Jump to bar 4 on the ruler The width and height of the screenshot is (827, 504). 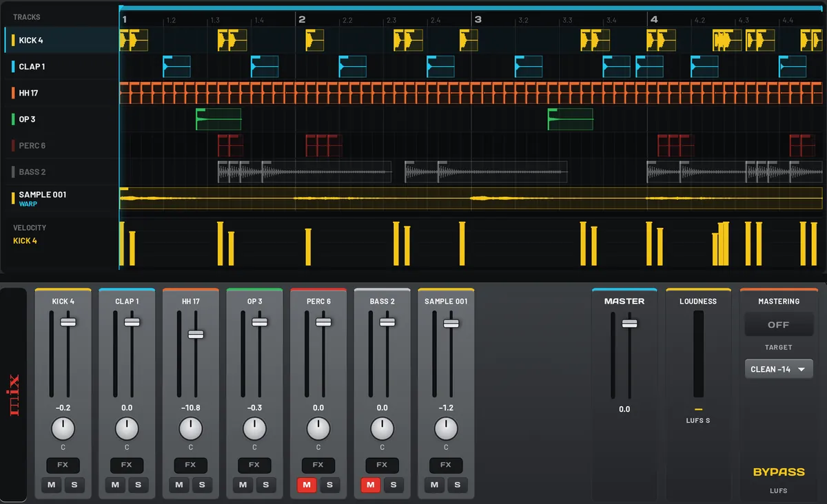click(x=654, y=19)
